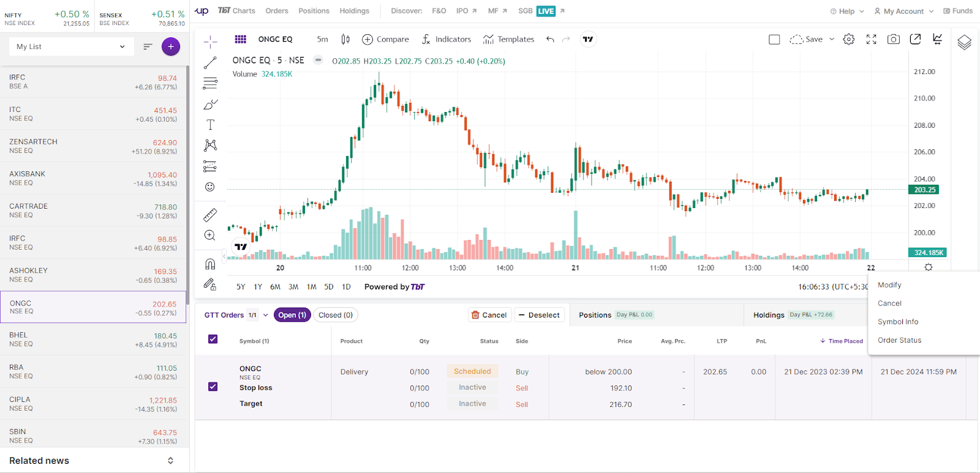Switch chart to fullscreen mode
The width and height of the screenshot is (980, 473).
[872, 39]
